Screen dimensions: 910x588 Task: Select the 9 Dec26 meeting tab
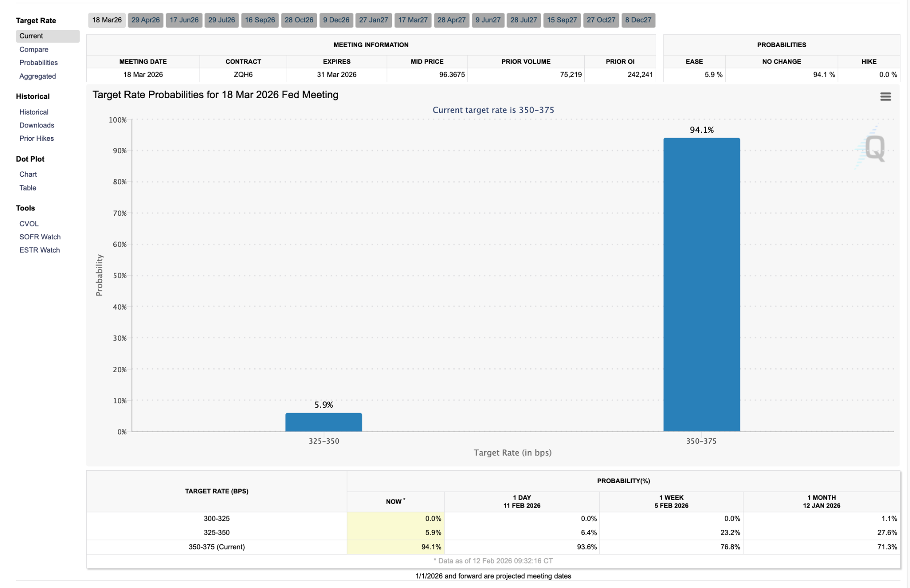tap(336, 20)
